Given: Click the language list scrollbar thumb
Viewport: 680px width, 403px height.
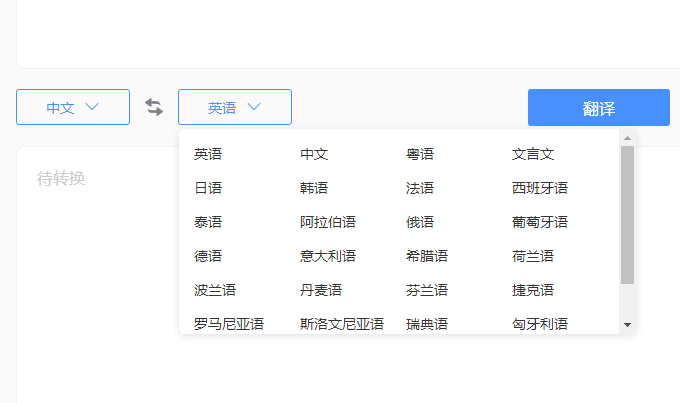Looking at the screenshot, I should click(x=627, y=215).
